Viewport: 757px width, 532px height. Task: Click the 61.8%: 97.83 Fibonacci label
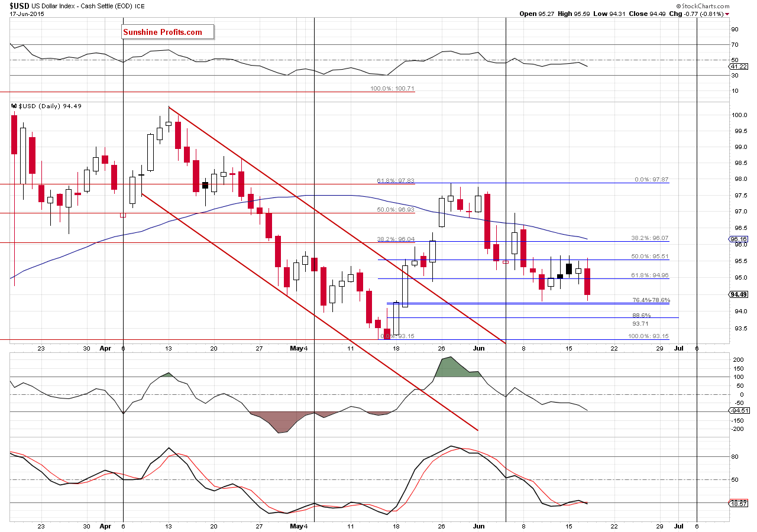[x=396, y=180]
